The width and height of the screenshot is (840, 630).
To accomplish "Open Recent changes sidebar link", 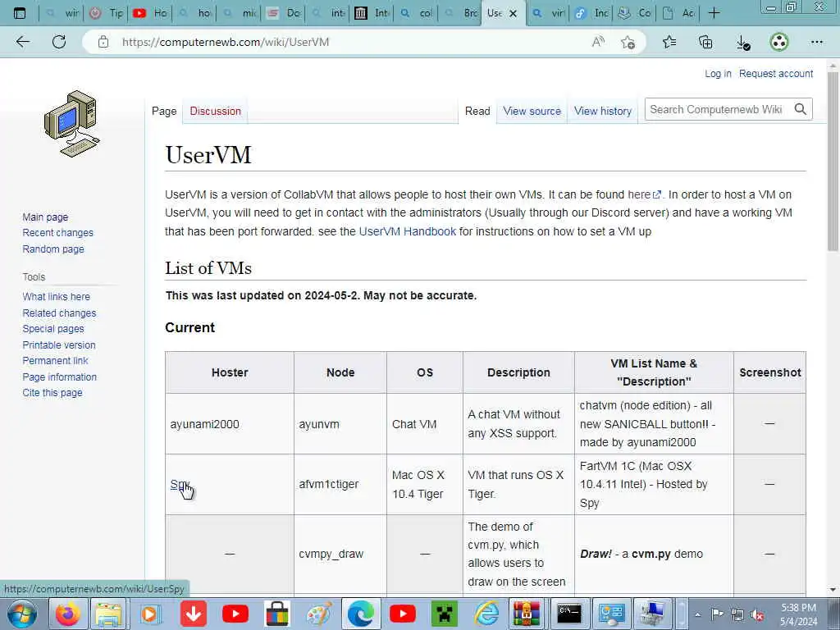I will (58, 232).
